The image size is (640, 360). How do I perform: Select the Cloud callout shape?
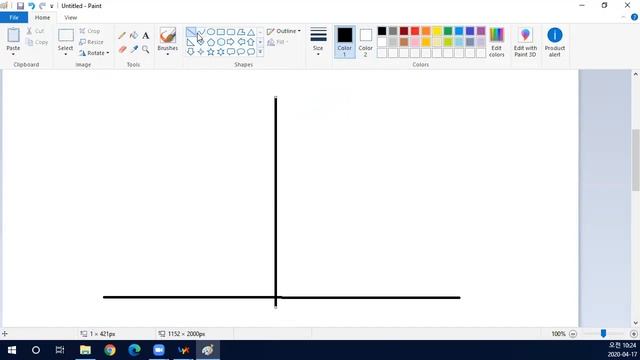[251, 52]
